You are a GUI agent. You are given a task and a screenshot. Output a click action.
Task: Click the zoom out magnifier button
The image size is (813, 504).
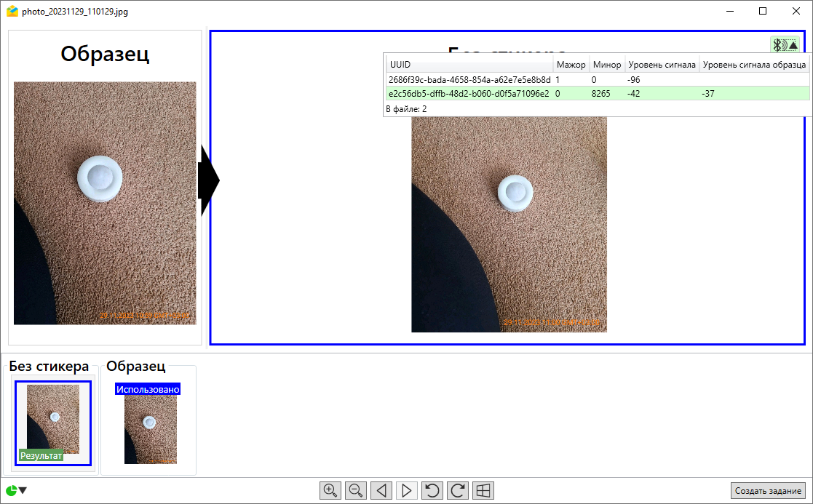356,491
